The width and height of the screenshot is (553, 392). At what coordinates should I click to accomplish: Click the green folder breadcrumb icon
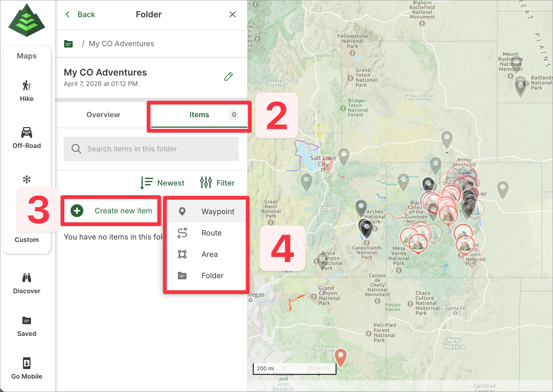(68, 44)
